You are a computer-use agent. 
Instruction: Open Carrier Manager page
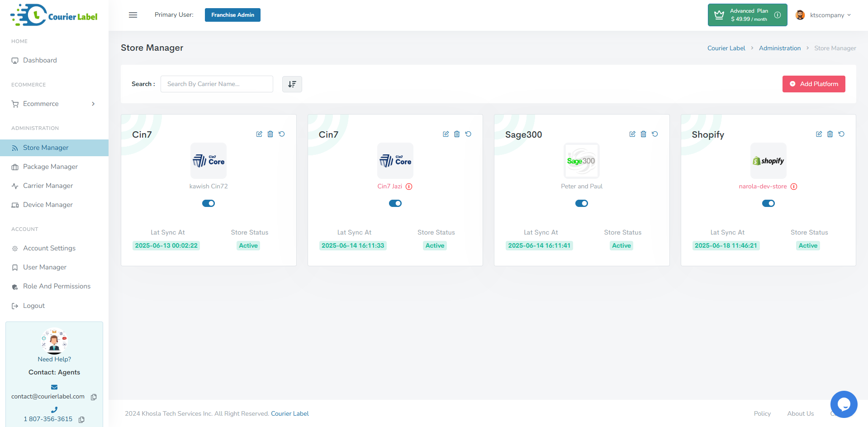(x=54, y=186)
